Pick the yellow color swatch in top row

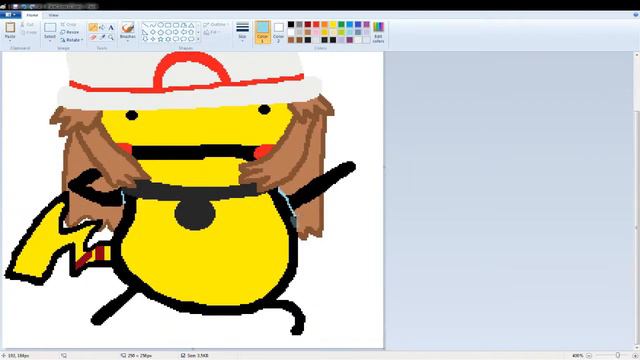(333, 24)
